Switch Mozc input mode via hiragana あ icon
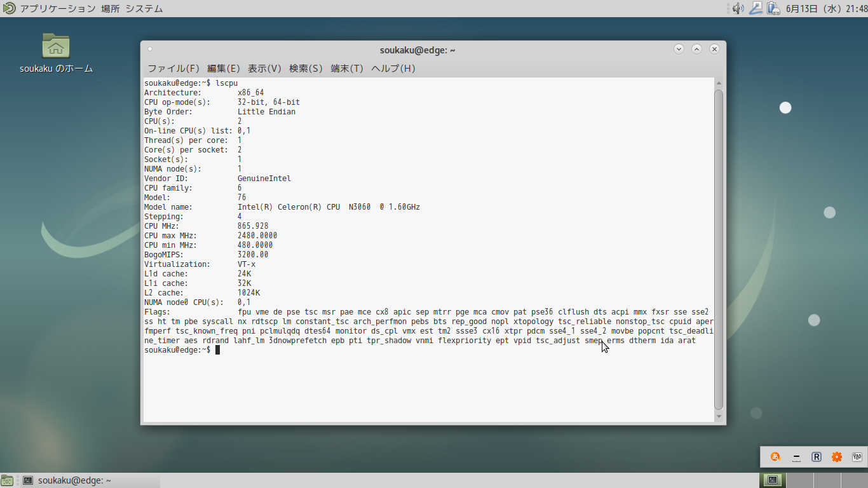Viewport: 868px width, 488px height. [775, 457]
